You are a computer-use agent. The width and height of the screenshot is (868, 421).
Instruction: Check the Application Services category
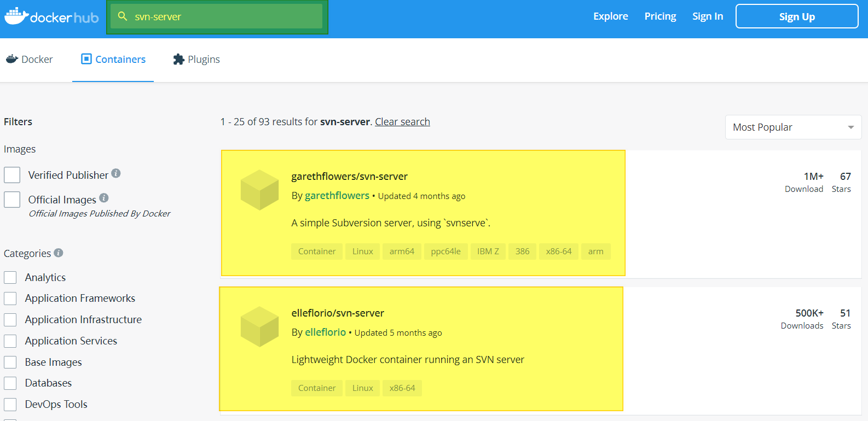(x=10, y=341)
